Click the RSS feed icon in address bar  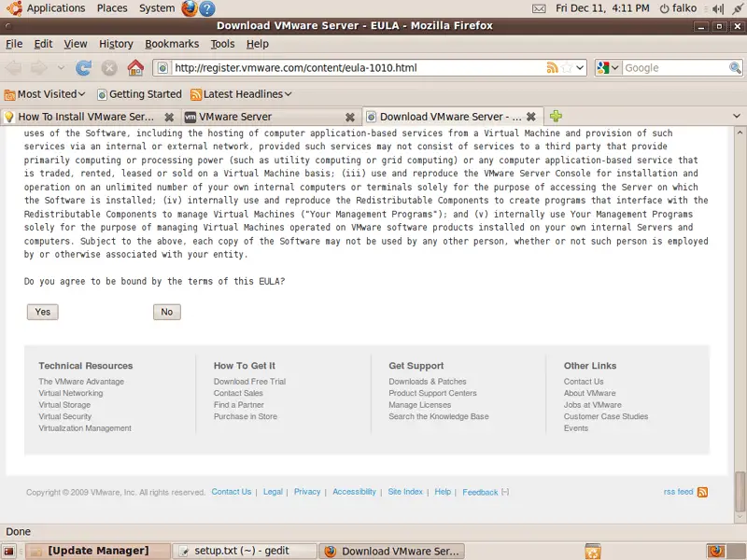[552, 67]
